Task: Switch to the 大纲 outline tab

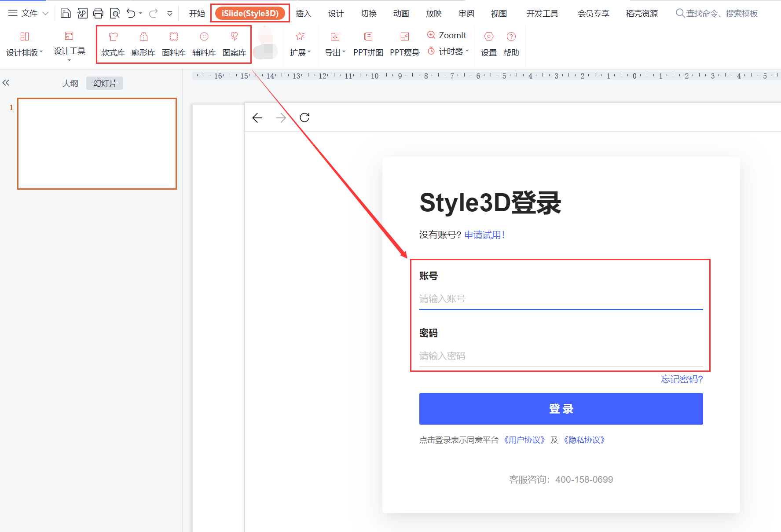Action: click(70, 83)
